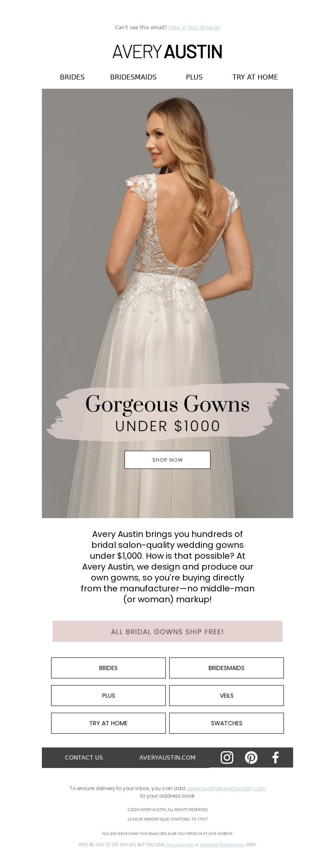Click the Avery Austin logo
Image resolution: width=335 pixels, height=868 pixels.
167,52
